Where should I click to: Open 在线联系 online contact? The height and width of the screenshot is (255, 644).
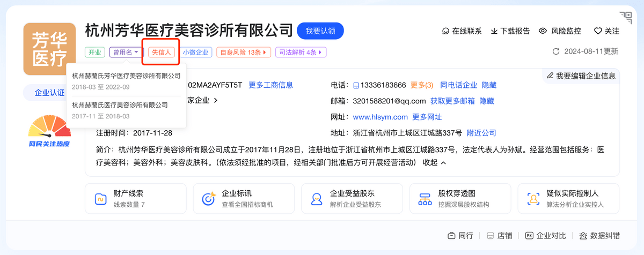pos(467,31)
